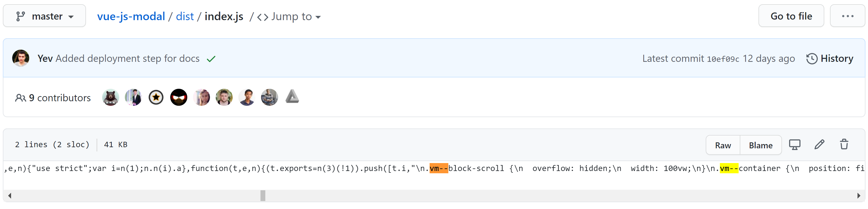Click the gray triangle contributor avatar
Screen dimensions: 868x209
tap(292, 97)
